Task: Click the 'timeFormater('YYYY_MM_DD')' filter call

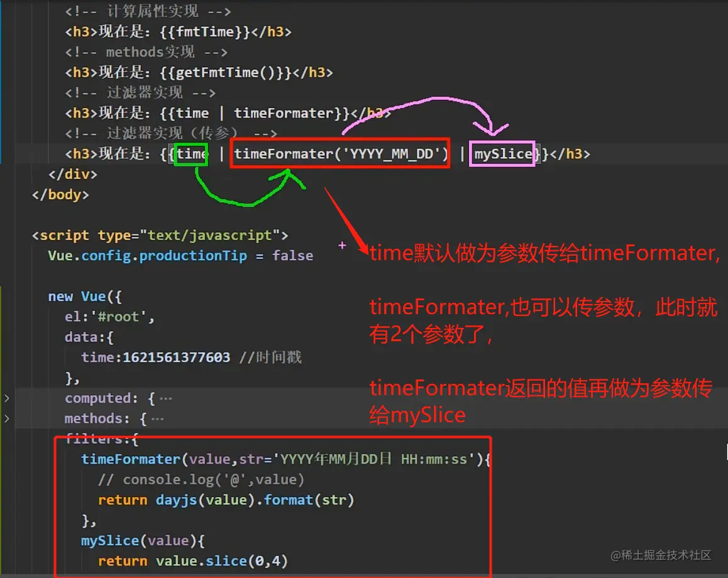Action: click(x=340, y=153)
